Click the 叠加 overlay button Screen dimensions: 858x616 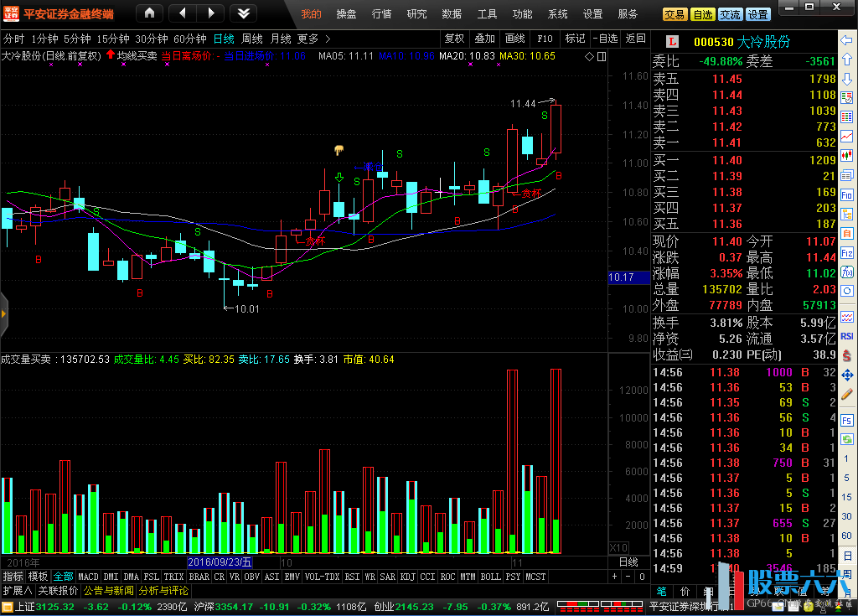coord(484,39)
